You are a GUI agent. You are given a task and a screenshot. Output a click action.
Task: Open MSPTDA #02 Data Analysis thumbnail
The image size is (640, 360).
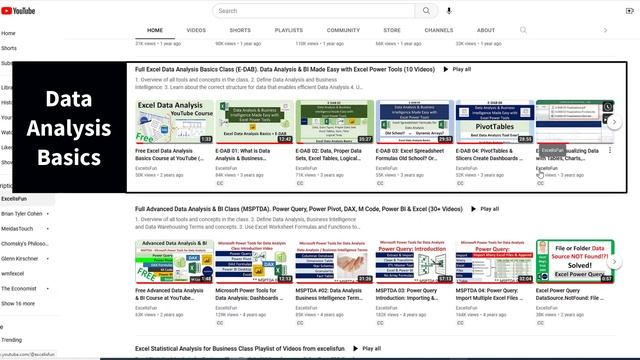pyautogui.click(x=335, y=261)
